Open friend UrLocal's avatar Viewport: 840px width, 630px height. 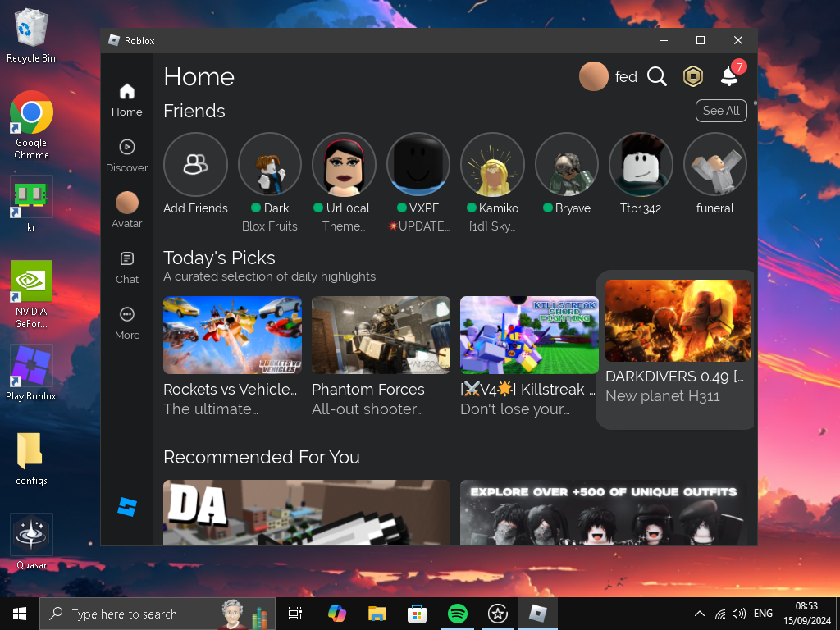[x=344, y=164]
